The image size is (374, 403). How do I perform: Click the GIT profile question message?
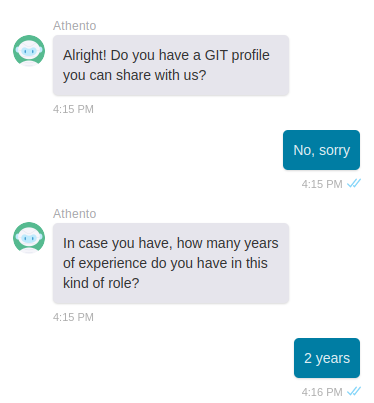tap(171, 65)
